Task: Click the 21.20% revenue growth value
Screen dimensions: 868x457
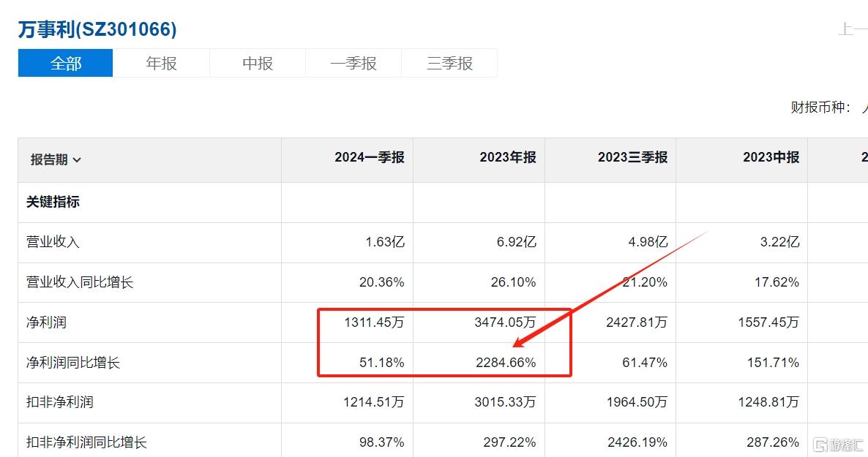Action: pyautogui.click(x=645, y=282)
